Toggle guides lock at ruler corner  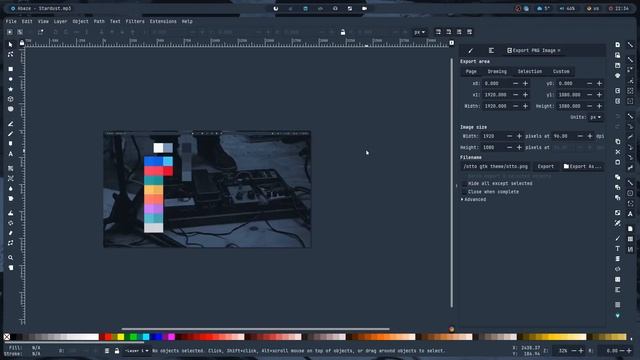(x=22, y=43)
